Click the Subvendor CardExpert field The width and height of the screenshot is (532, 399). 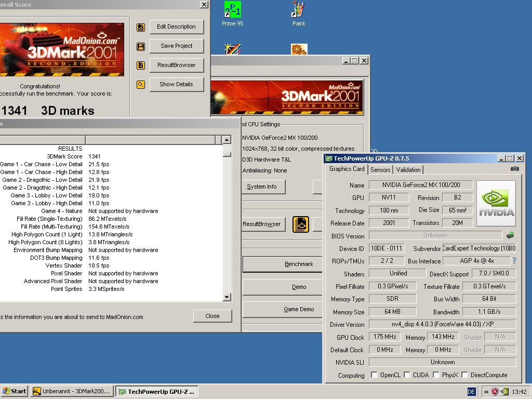[479, 248]
